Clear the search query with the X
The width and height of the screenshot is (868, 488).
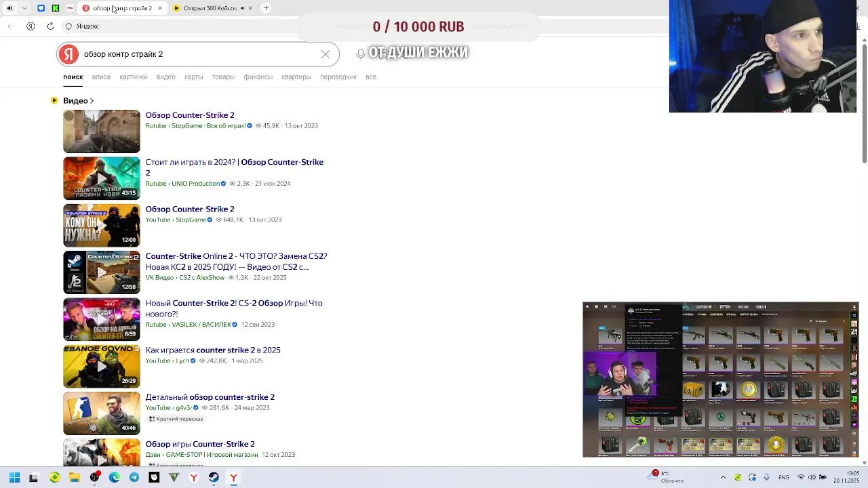[325, 54]
